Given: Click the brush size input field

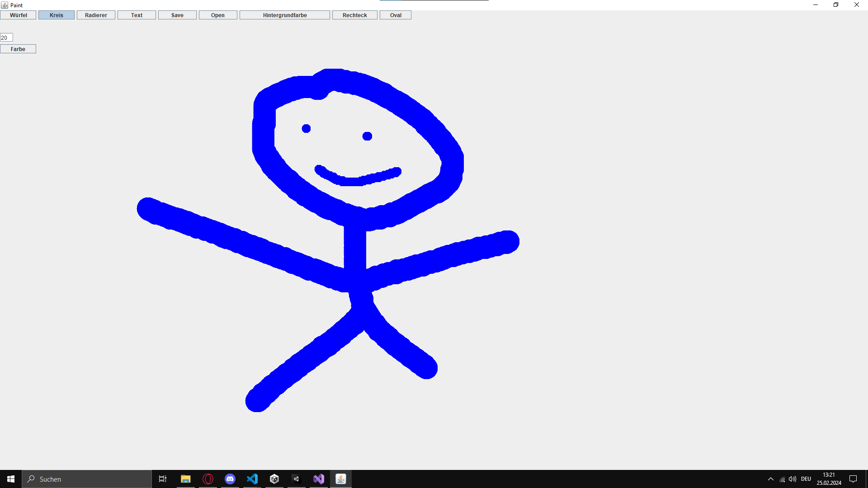Looking at the screenshot, I should 6,38.
